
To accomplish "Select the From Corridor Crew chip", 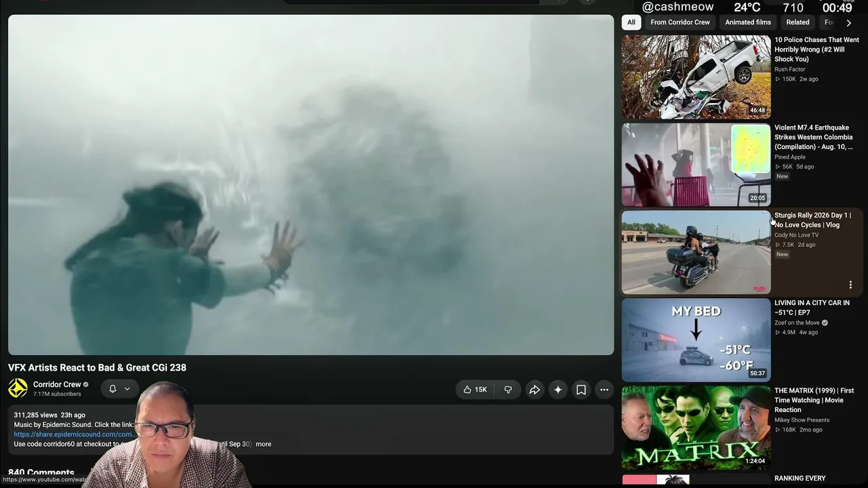I will click(680, 22).
